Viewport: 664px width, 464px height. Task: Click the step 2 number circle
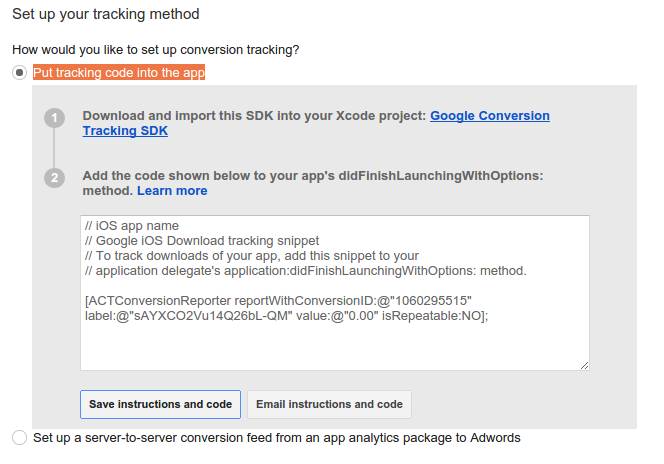tap(55, 178)
